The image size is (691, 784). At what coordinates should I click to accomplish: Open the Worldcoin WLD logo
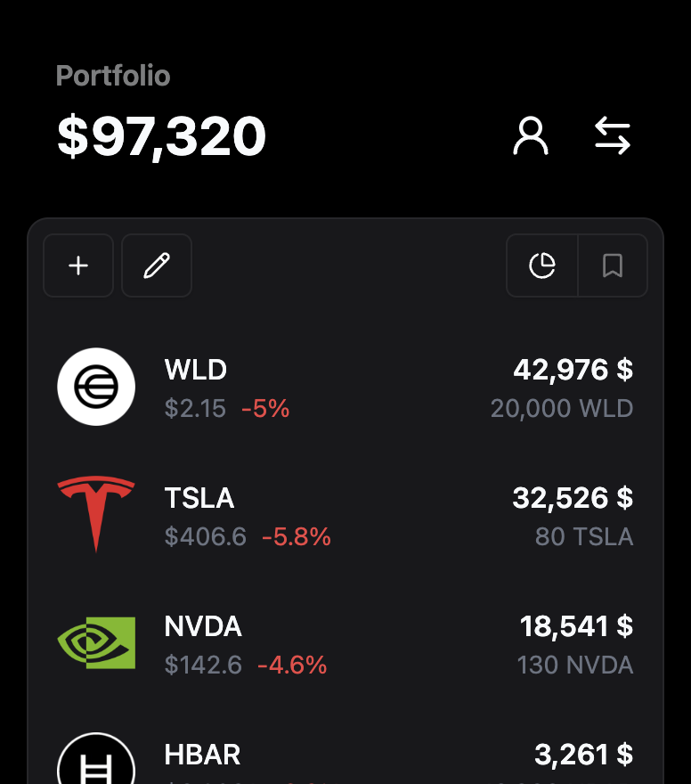pyautogui.click(x=96, y=387)
